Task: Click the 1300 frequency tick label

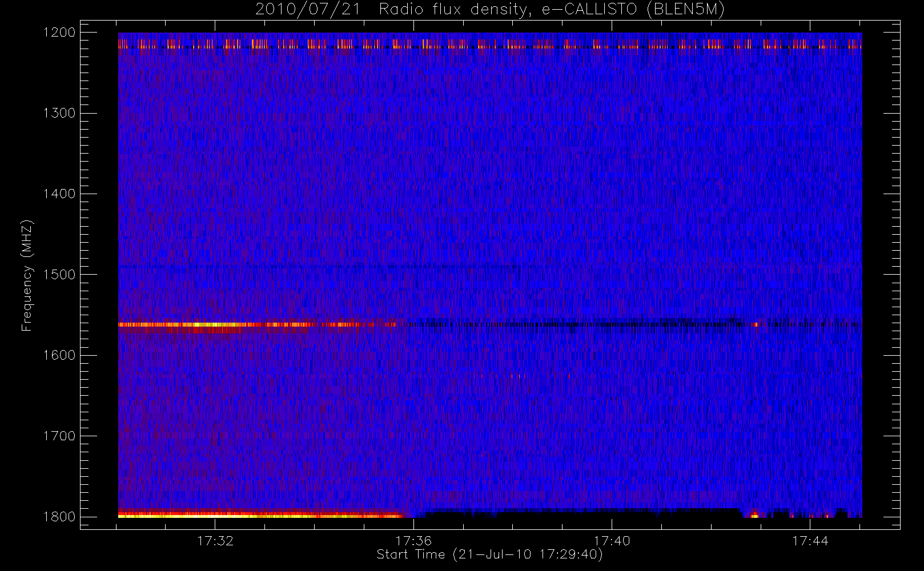Action: (60, 113)
